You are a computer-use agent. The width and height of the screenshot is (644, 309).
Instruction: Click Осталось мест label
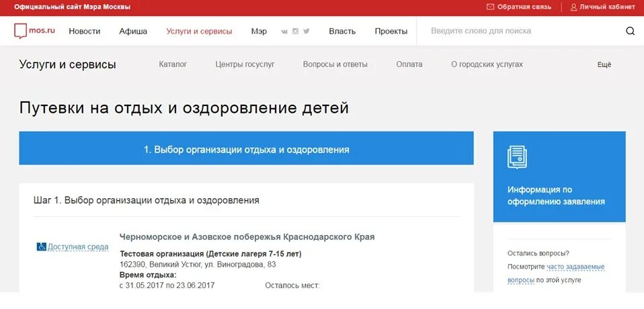pos(292,285)
